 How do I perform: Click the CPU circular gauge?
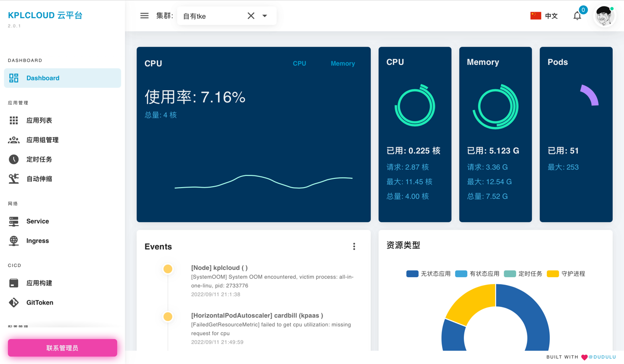point(415,106)
